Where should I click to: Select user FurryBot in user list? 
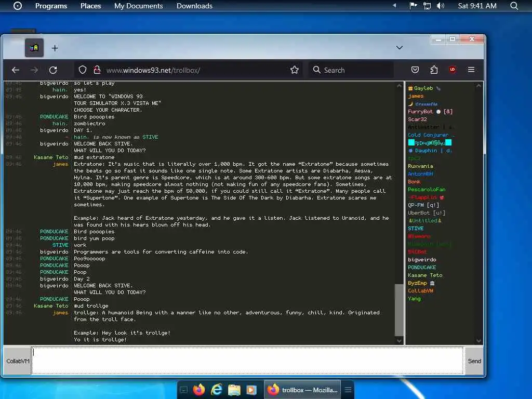430,112
